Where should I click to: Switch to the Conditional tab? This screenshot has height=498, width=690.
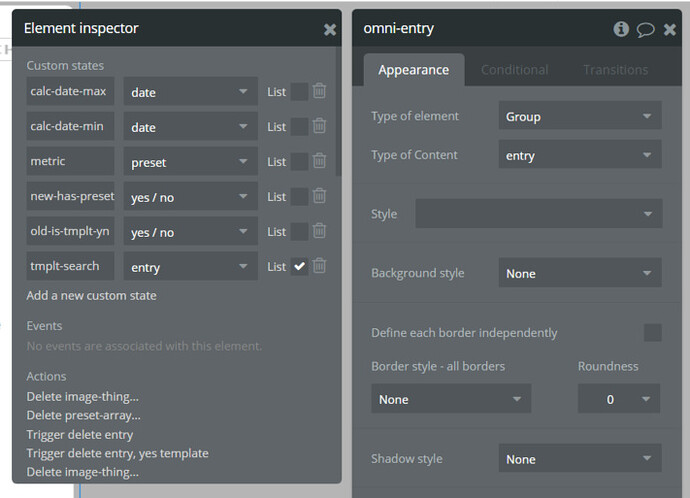point(514,70)
